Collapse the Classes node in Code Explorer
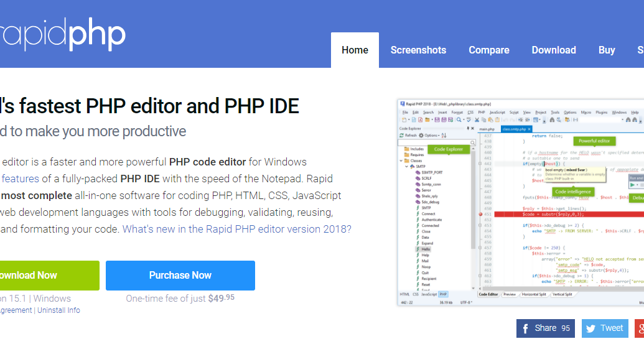The image size is (644, 344). pyautogui.click(x=401, y=161)
